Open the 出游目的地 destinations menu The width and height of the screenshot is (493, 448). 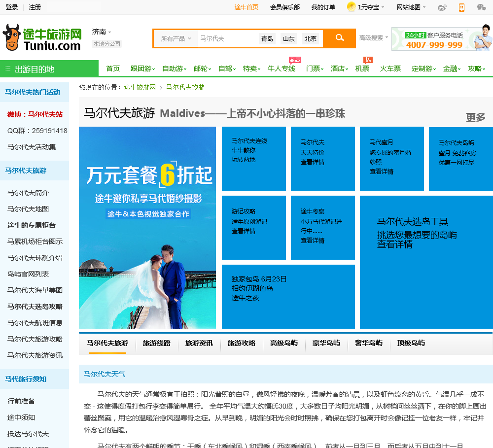pos(49,69)
